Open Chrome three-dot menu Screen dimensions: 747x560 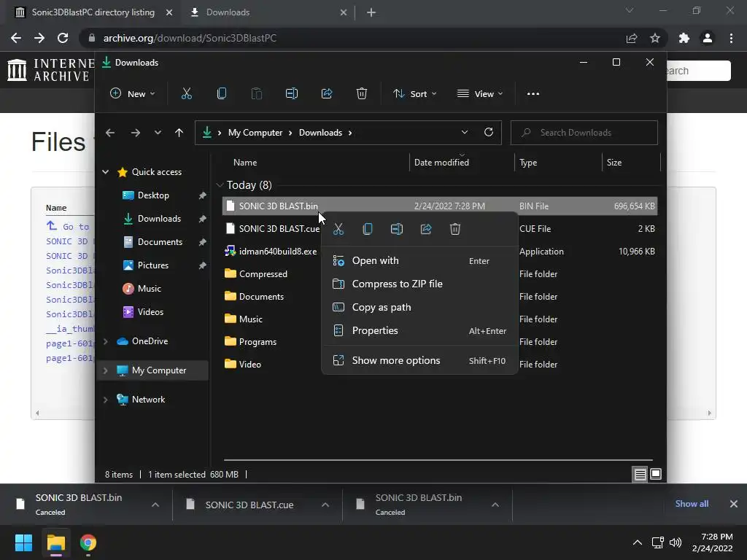point(731,38)
